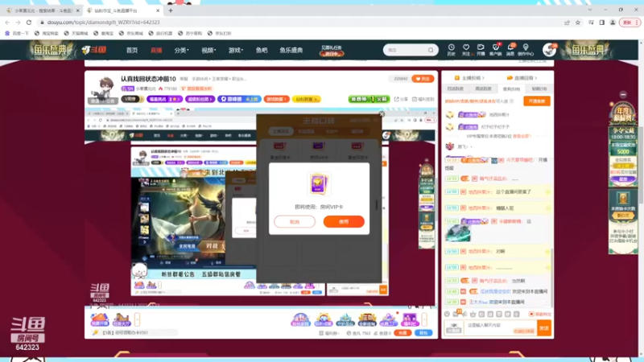644x362 pixels.
Task: Expand the 主播投稿 section
Action: tap(469, 78)
